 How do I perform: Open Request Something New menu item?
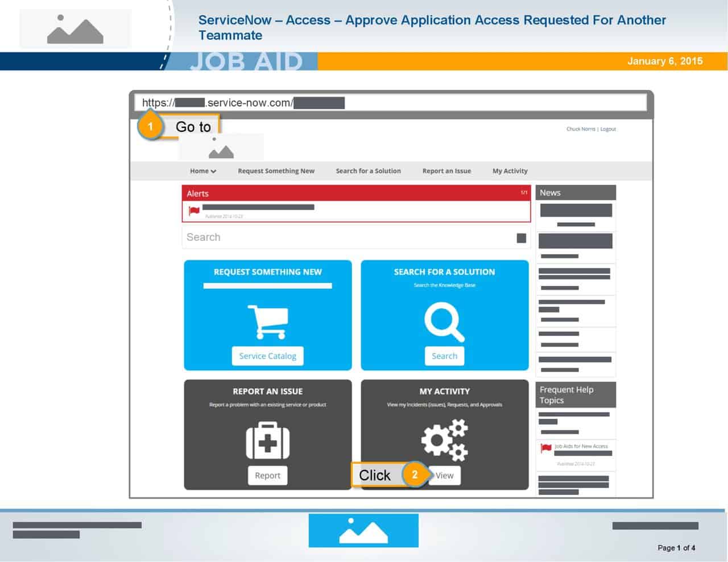[x=276, y=171]
